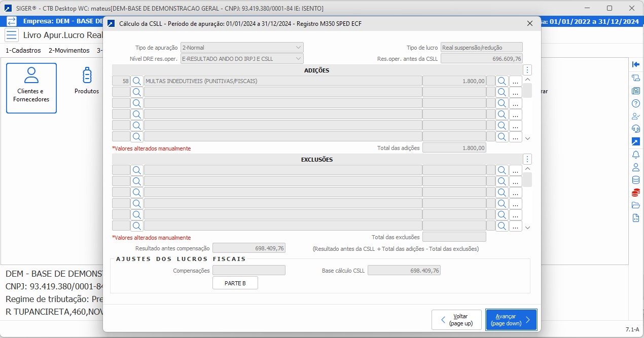The image size is (644, 338).
Task: Click Tipo de lucro field
Action: pos(481,48)
